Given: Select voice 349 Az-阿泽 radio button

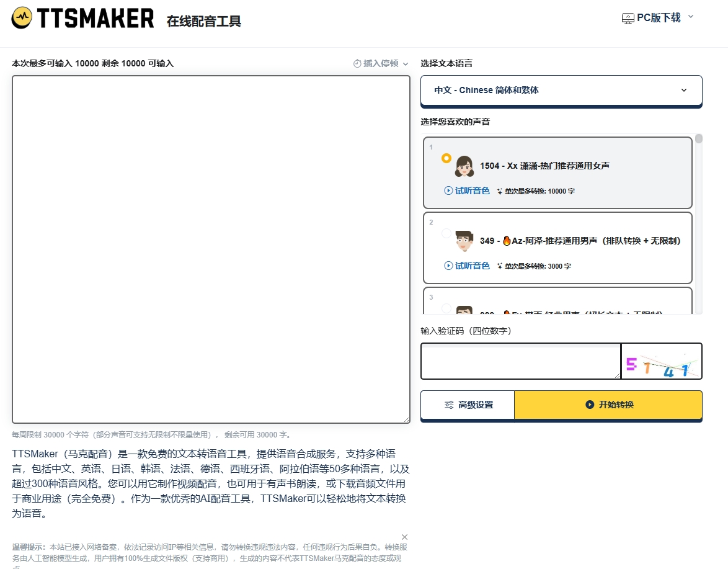Looking at the screenshot, I should (x=446, y=233).
